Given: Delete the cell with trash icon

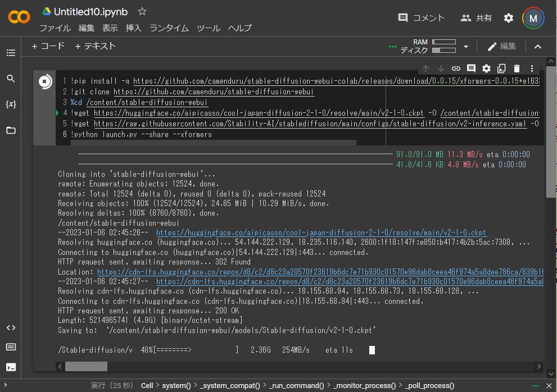Looking at the screenshot, I should 517,69.
